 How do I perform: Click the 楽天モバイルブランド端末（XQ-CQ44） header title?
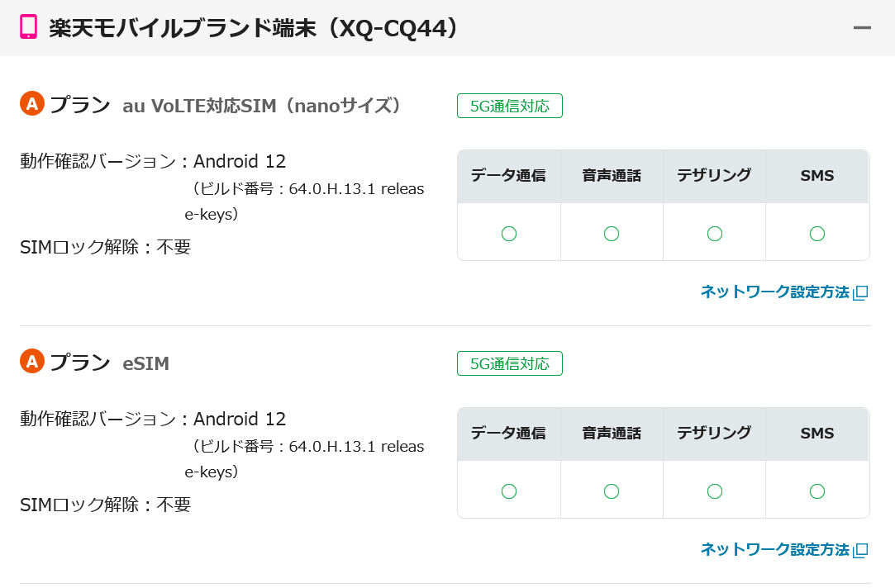click(x=254, y=28)
